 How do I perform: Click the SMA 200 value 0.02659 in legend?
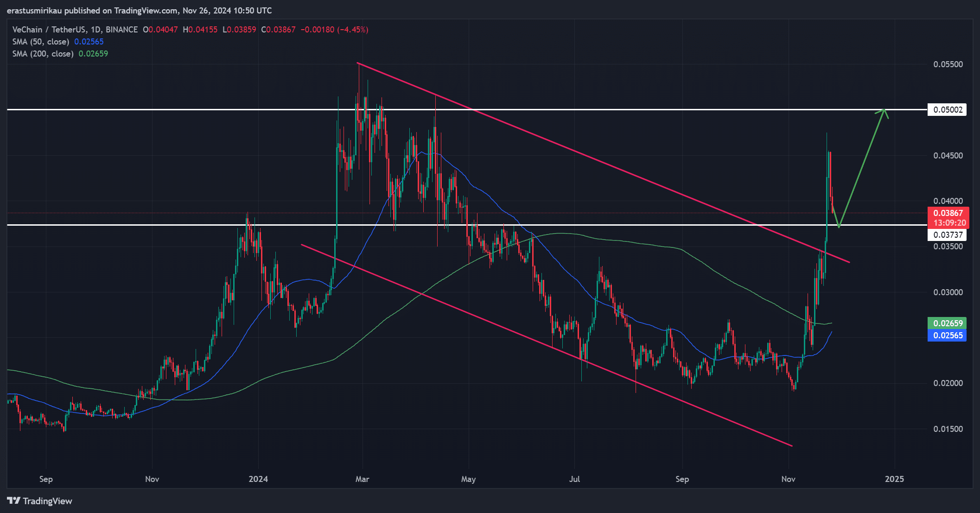point(93,54)
